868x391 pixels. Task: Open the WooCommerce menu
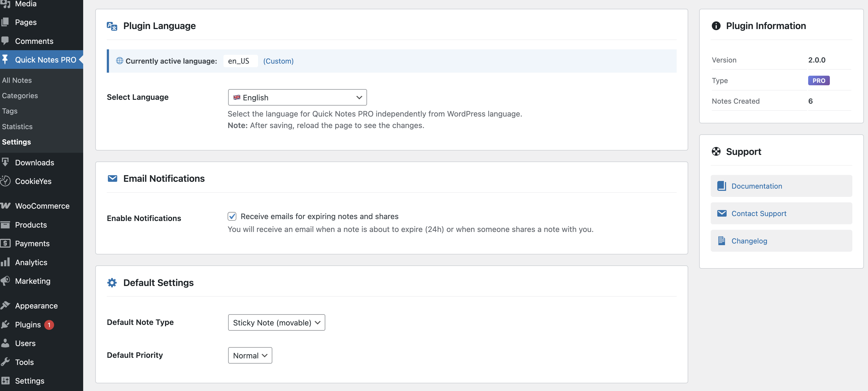point(41,206)
